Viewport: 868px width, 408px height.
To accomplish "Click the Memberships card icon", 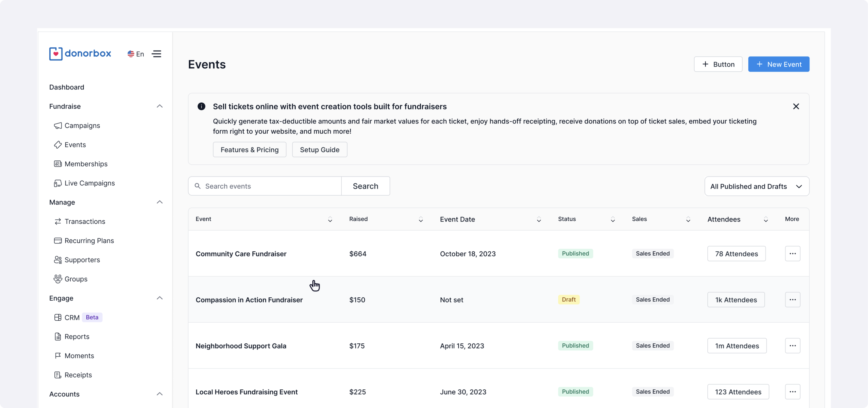I will (58, 164).
